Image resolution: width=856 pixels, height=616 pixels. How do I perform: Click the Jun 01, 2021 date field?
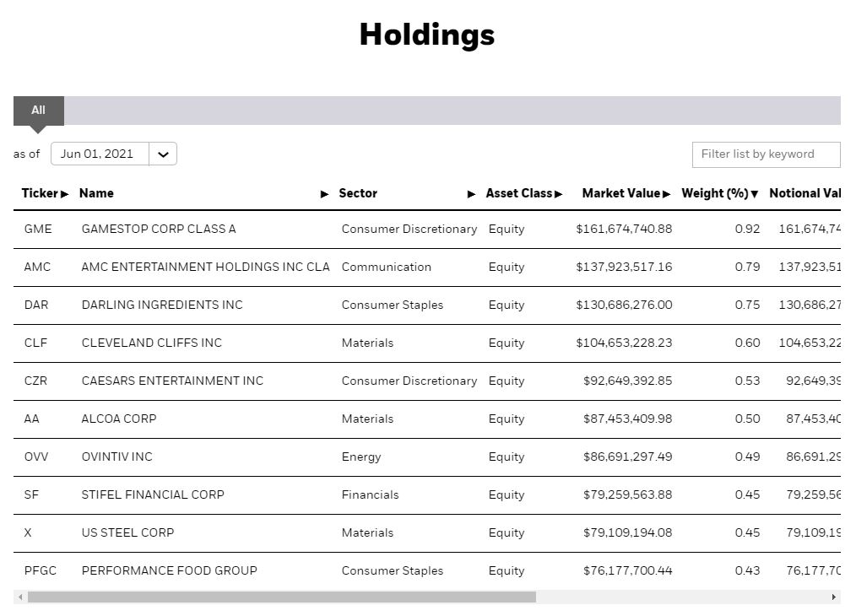[100, 154]
